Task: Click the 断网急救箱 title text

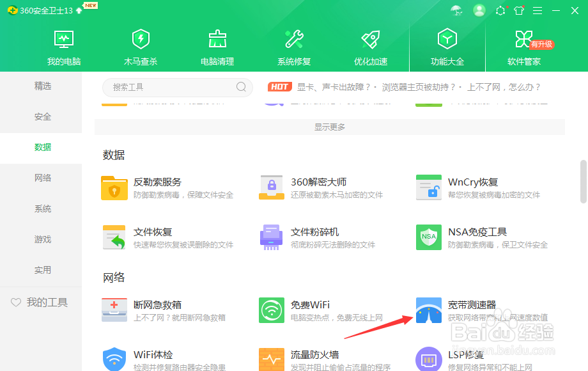Action: click(157, 305)
